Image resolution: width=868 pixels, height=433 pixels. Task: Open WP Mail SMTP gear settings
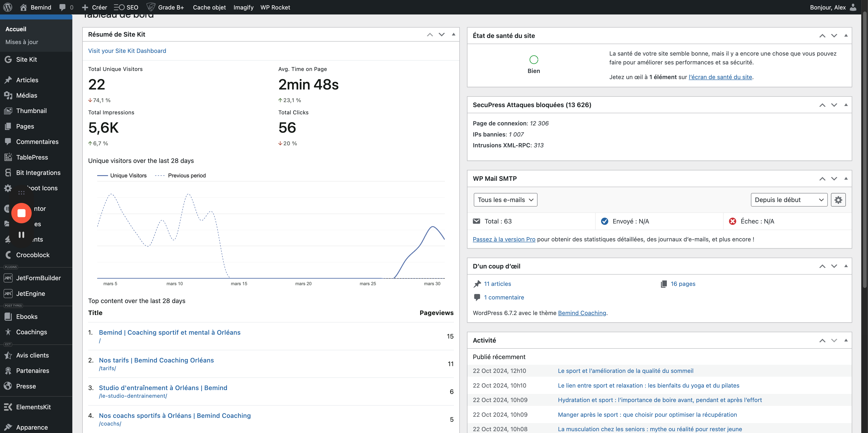point(838,200)
